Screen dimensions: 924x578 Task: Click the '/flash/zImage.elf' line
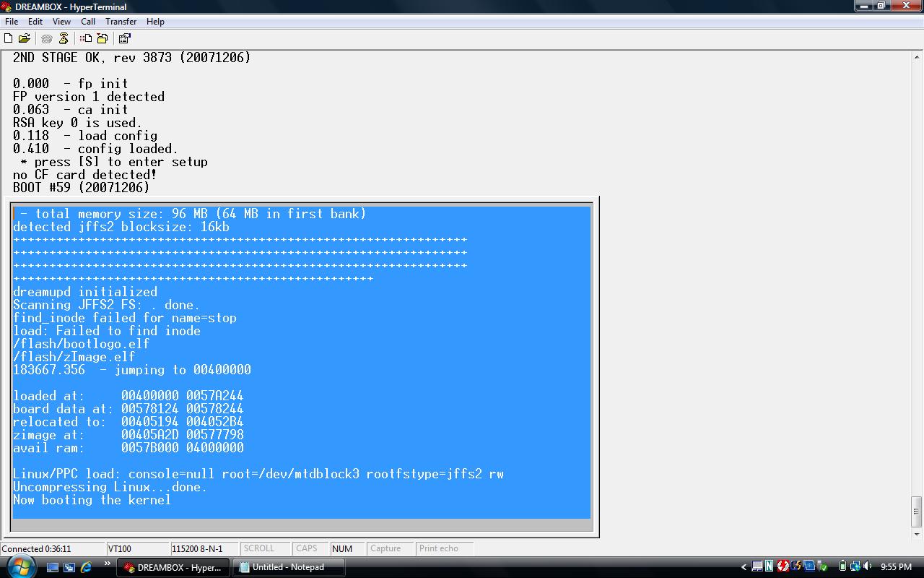[74, 357]
